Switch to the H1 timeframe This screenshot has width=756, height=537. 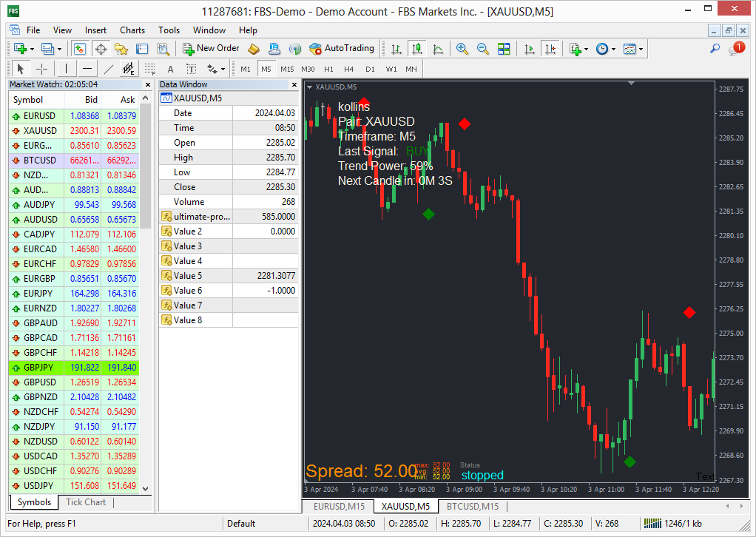(329, 69)
